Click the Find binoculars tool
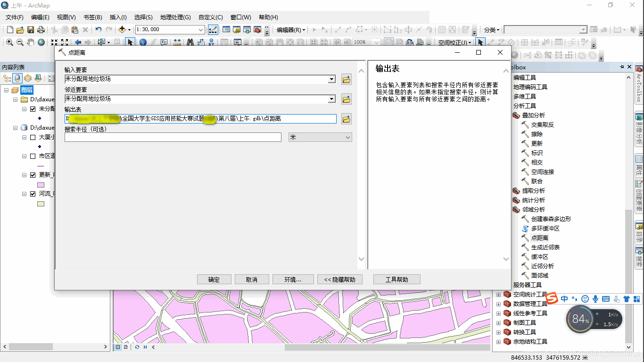 click(x=190, y=42)
